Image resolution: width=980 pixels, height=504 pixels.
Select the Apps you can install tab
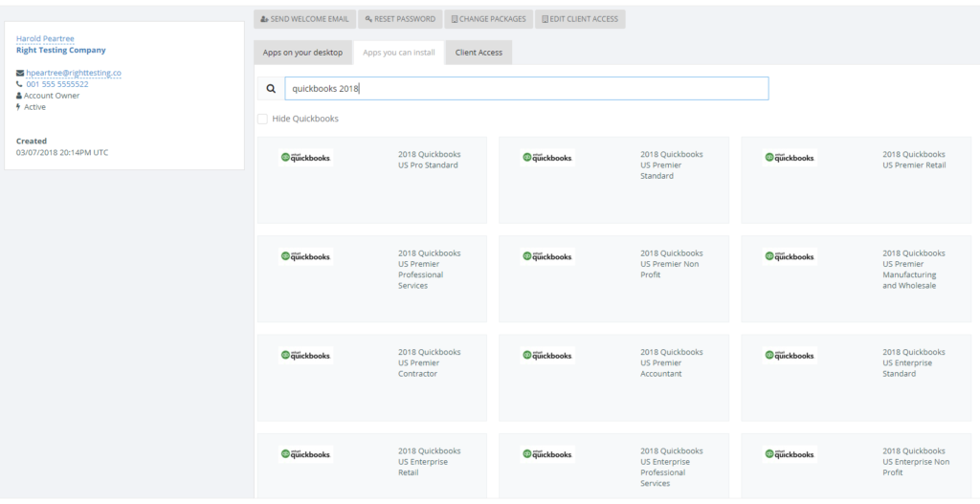400,53
